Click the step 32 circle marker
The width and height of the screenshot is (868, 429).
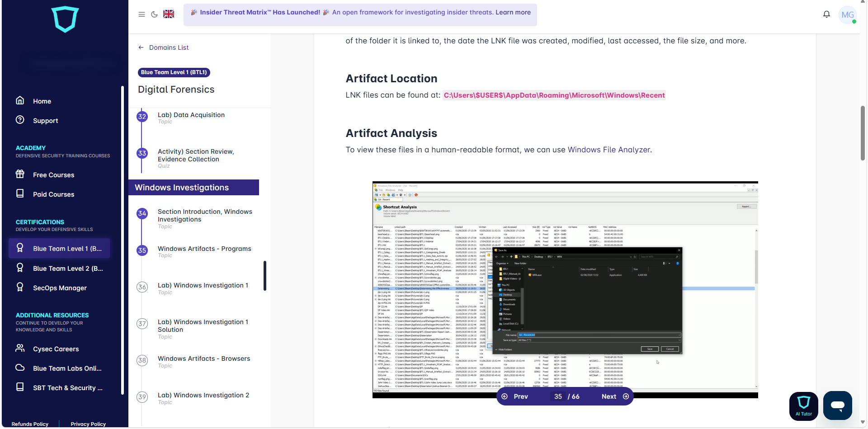pyautogui.click(x=142, y=117)
